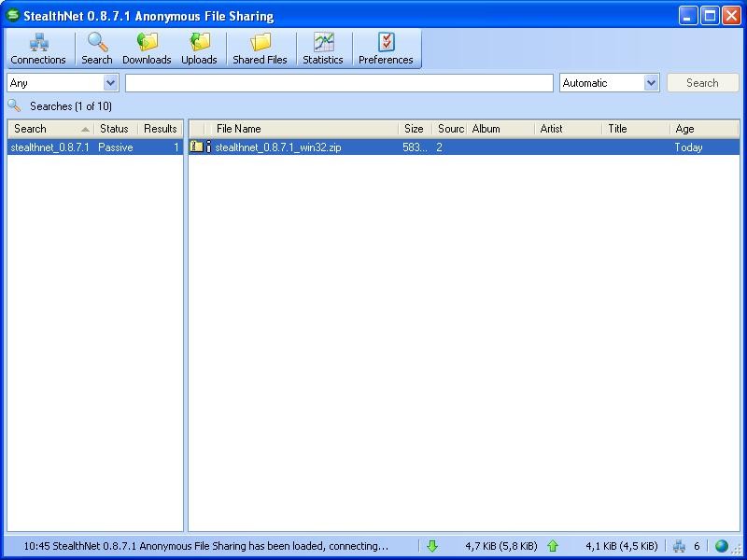The width and height of the screenshot is (747, 560).
Task: Select the stealthnet_0.8.7.1 passive search entry
Action: (95, 147)
